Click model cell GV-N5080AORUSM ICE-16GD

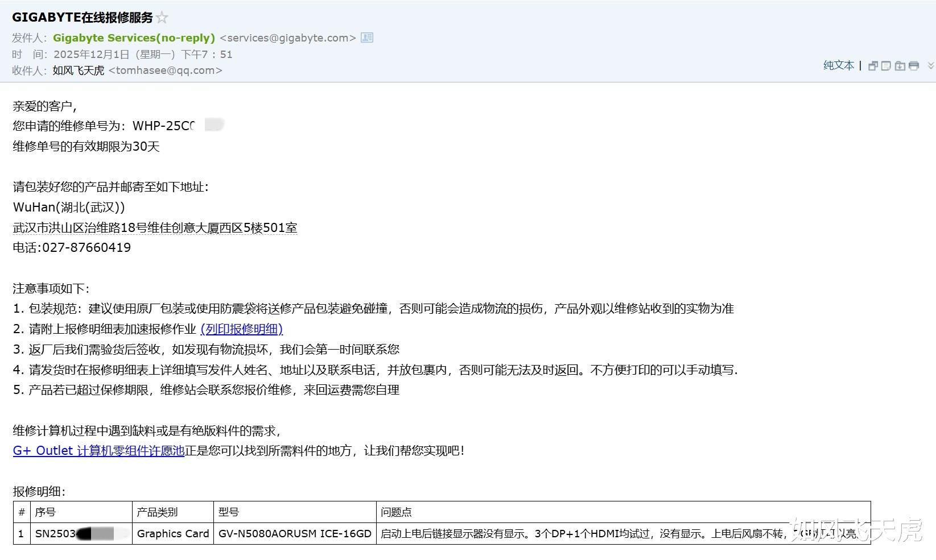[x=295, y=534]
